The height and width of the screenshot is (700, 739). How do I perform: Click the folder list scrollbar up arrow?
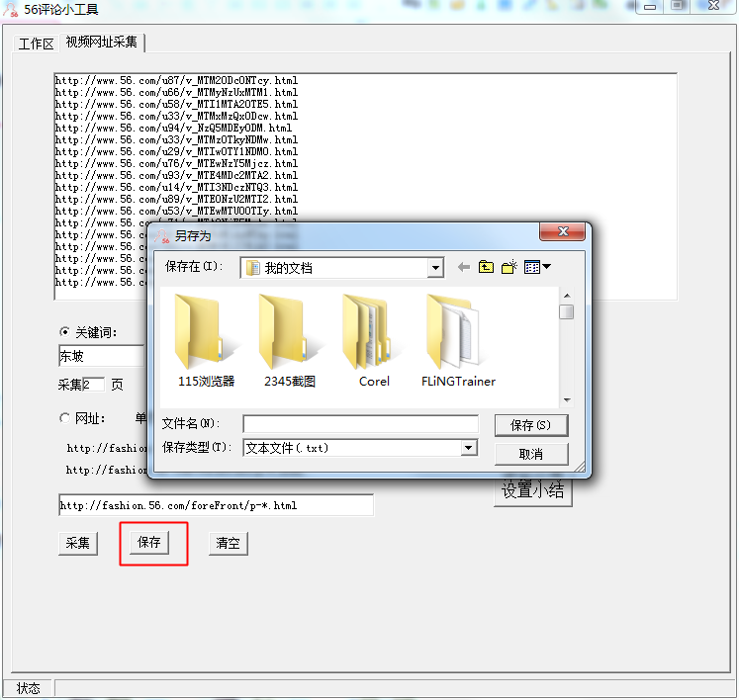click(567, 296)
